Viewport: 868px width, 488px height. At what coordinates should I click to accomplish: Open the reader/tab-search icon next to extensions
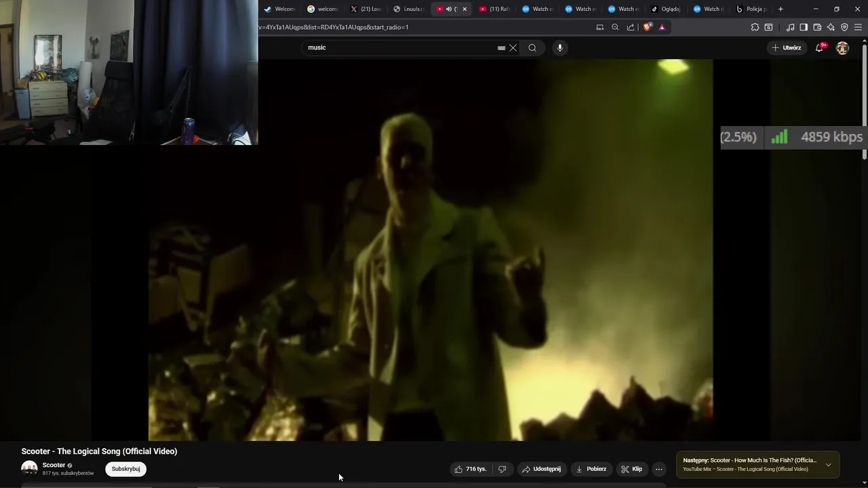tap(768, 27)
